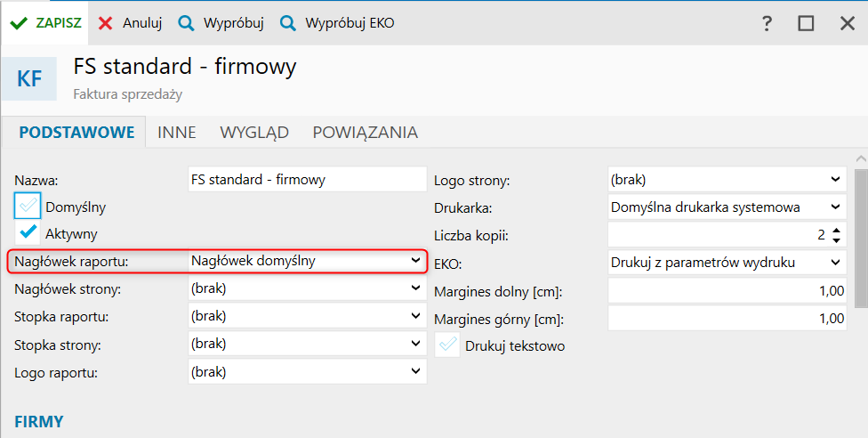Open help with the question mark icon

coord(767,24)
